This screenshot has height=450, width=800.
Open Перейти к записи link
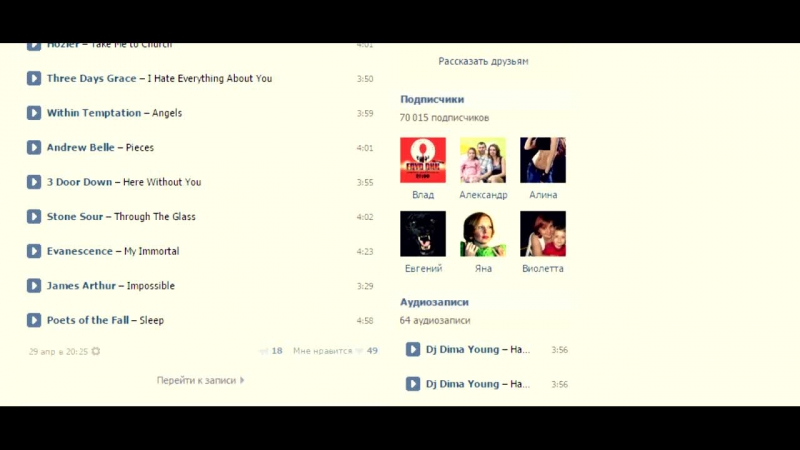[201, 380]
